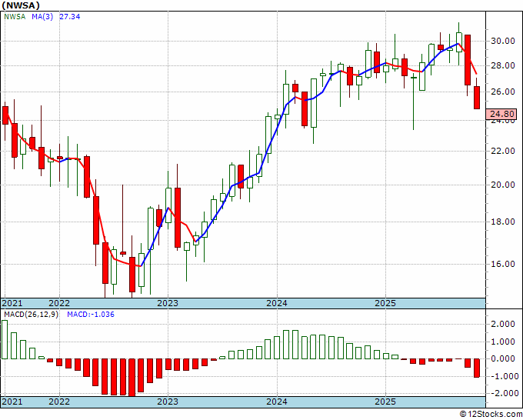Click 2024 on the MACD timeline
The image size is (523, 420).
(277, 402)
